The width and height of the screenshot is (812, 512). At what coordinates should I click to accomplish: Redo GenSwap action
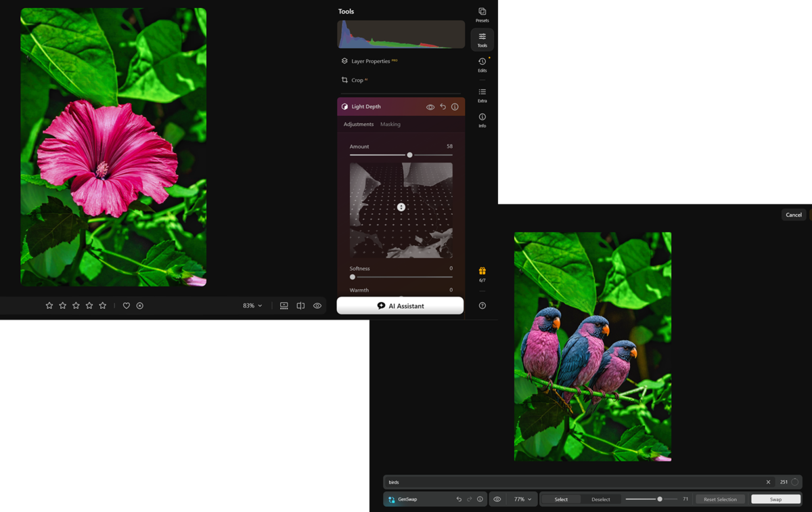[x=469, y=499]
